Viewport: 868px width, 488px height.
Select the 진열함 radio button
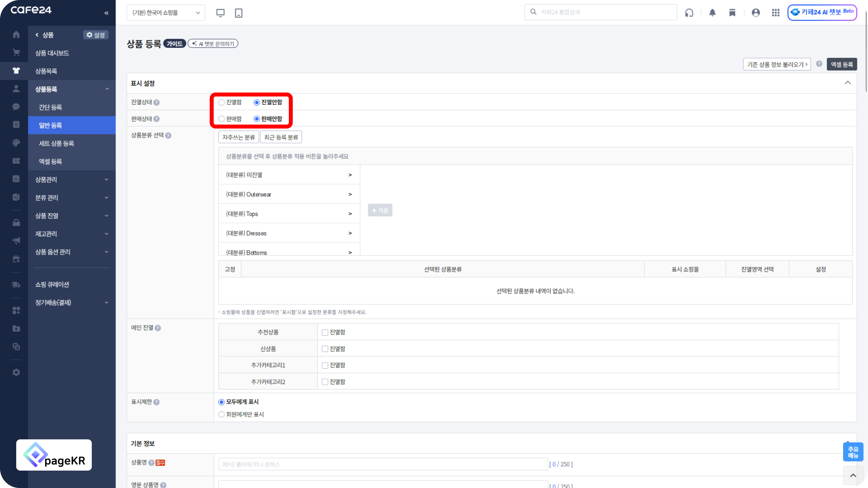click(x=222, y=102)
